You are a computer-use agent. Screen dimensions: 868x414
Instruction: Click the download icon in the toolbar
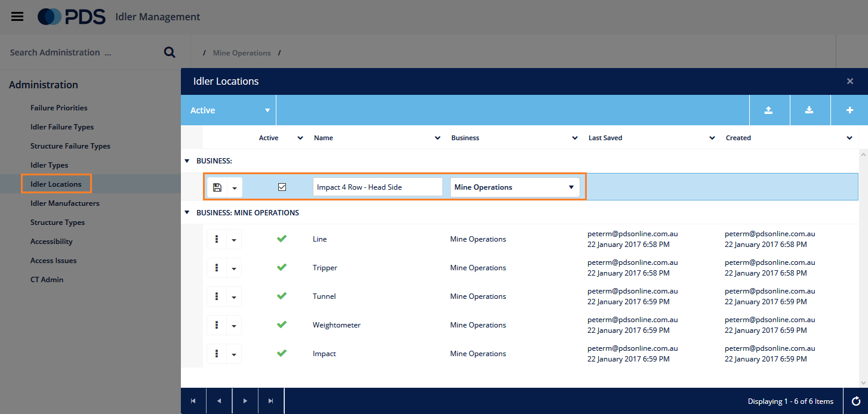[x=809, y=110]
